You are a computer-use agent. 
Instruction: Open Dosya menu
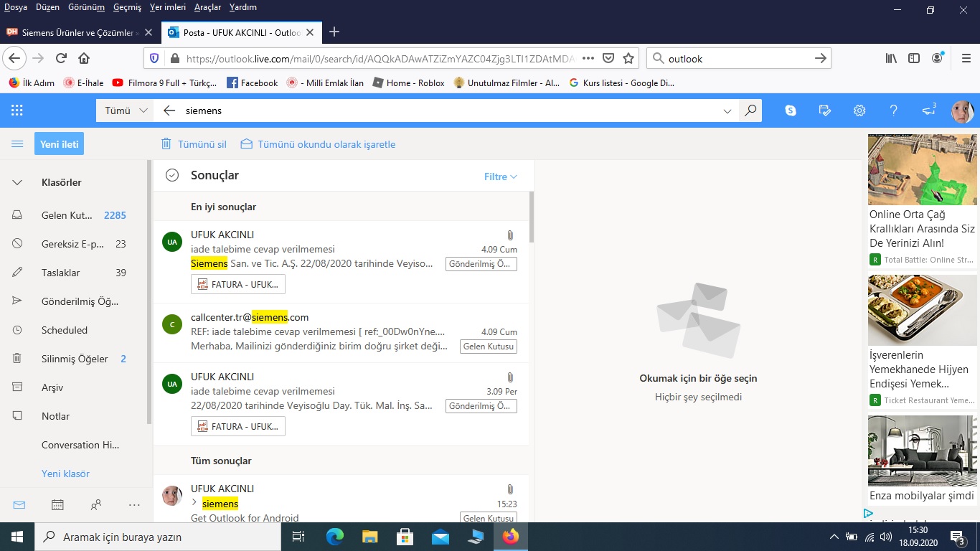tap(16, 7)
